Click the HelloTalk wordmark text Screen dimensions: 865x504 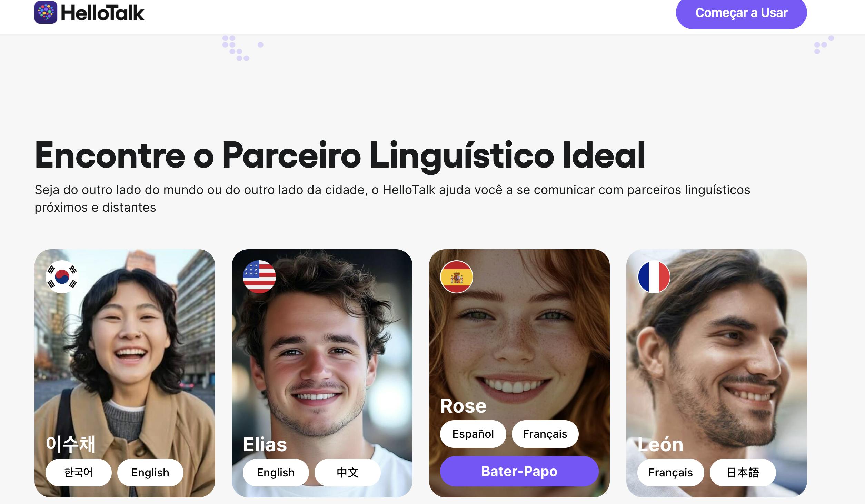point(103,13)
